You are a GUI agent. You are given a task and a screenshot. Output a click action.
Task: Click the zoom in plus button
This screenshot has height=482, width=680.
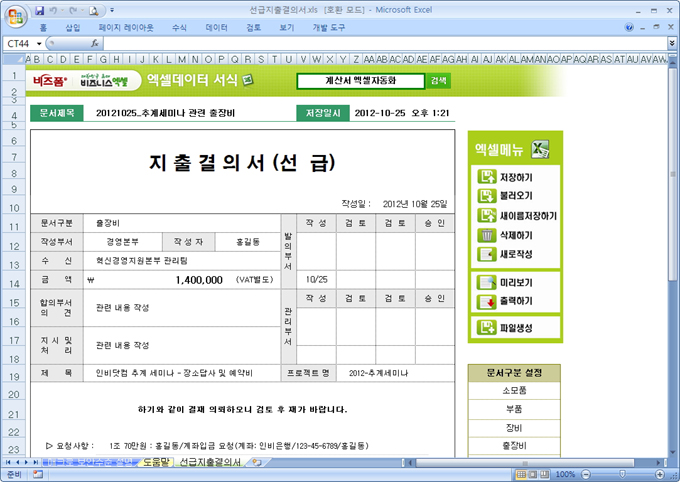click(x=660, y=474)
